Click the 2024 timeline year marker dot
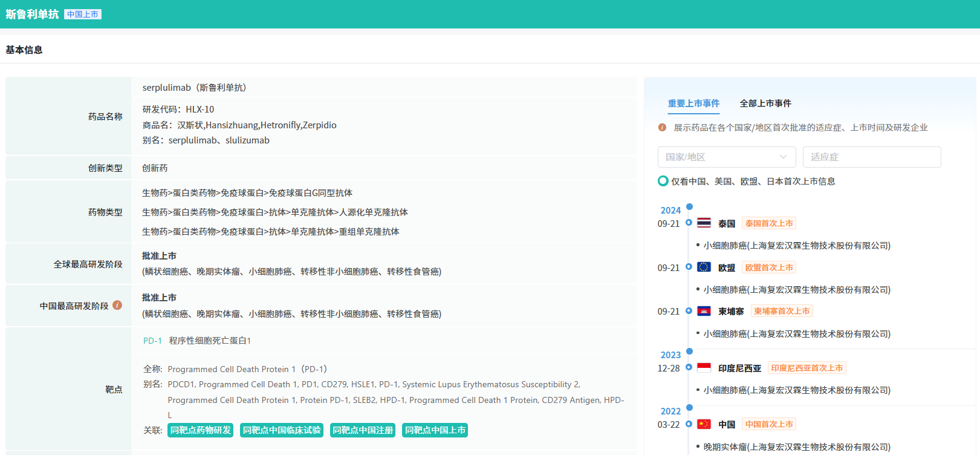Image resolution: width=980 pixels, height=455 pixels. coord(689,207)
